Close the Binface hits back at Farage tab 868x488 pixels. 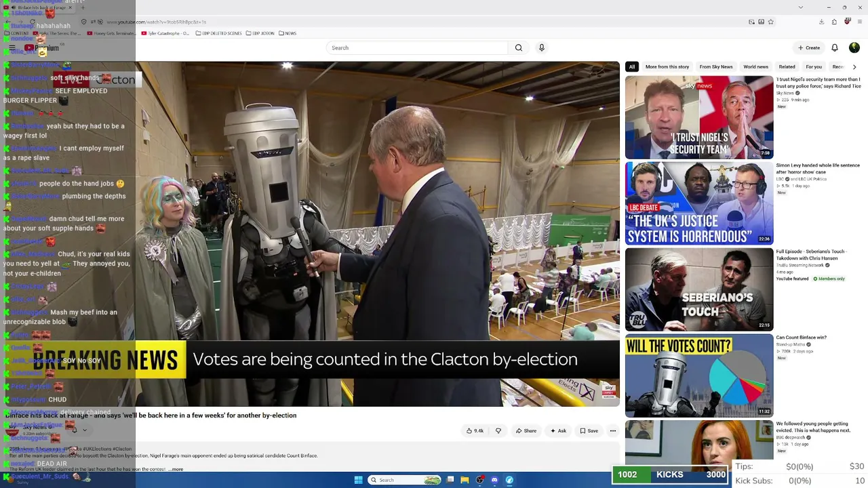tap(71, 7)
